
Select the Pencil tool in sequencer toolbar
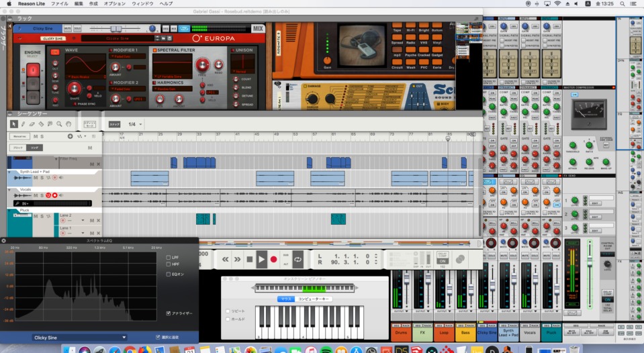pos(23,124)
